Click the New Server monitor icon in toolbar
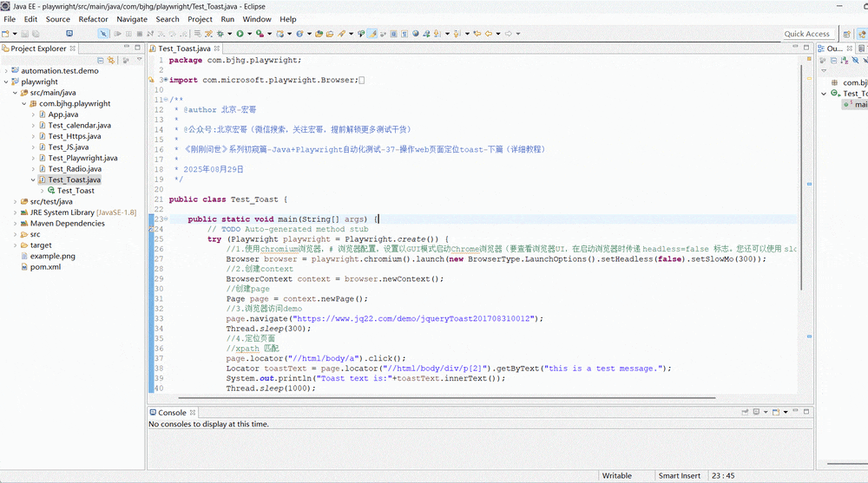This screenshot has width=868, height=483. 69,34
